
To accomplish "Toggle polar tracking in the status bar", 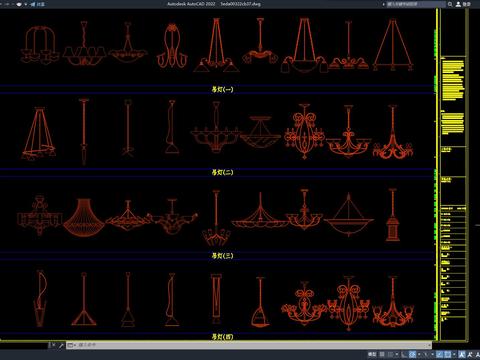I will click(x=412, y=354).
